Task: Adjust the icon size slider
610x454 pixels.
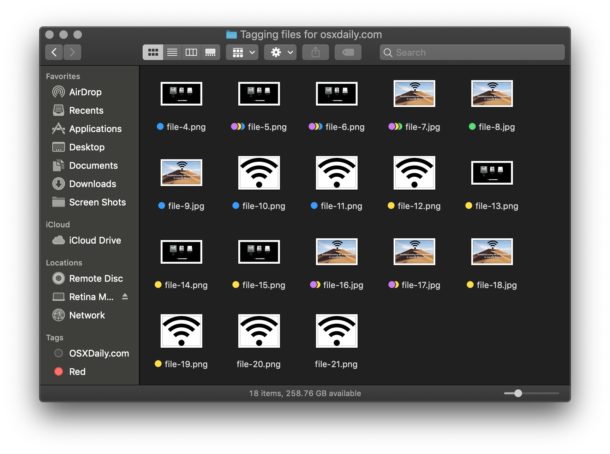Action: pyautogui.click(x=518, y=393)
